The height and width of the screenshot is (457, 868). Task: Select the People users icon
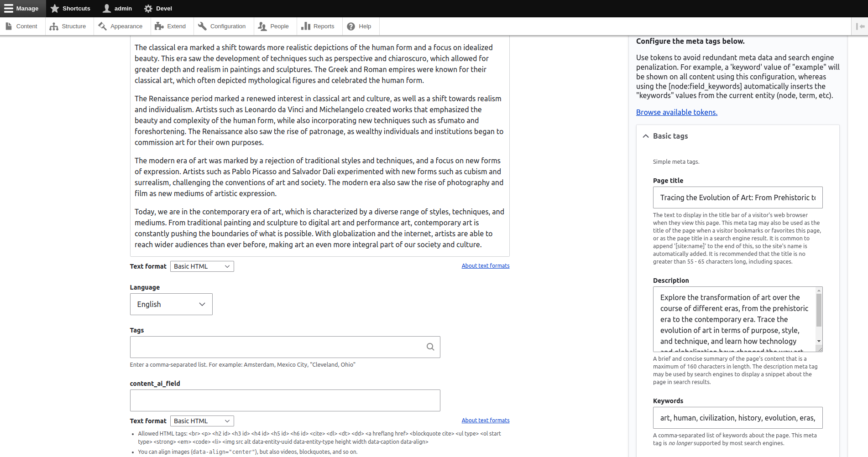tap(262, 26)
